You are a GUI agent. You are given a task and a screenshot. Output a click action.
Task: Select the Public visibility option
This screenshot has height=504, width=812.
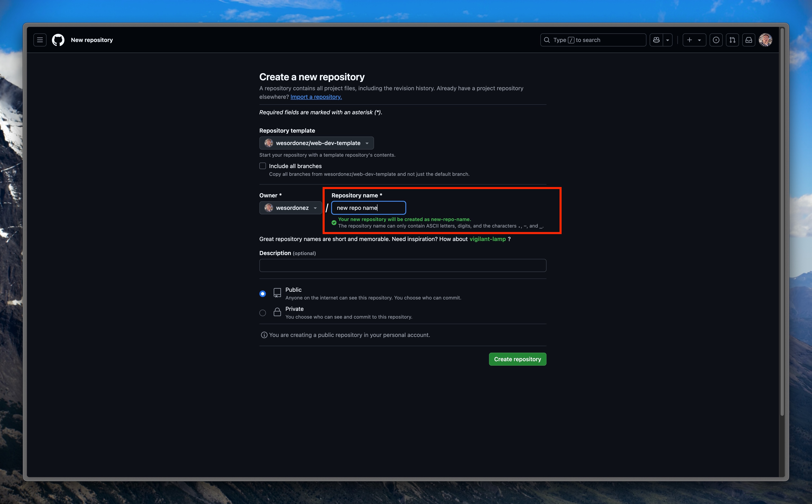(x=263, y=294)
